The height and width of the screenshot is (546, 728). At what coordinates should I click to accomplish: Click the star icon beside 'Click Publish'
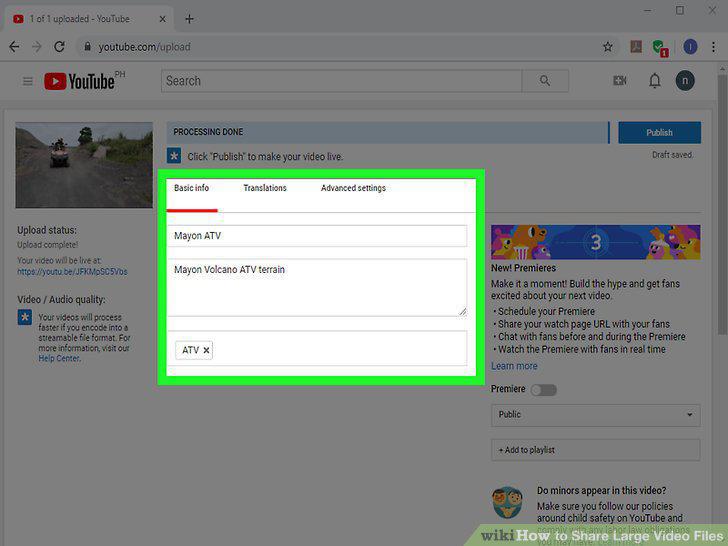coord(174,156)
